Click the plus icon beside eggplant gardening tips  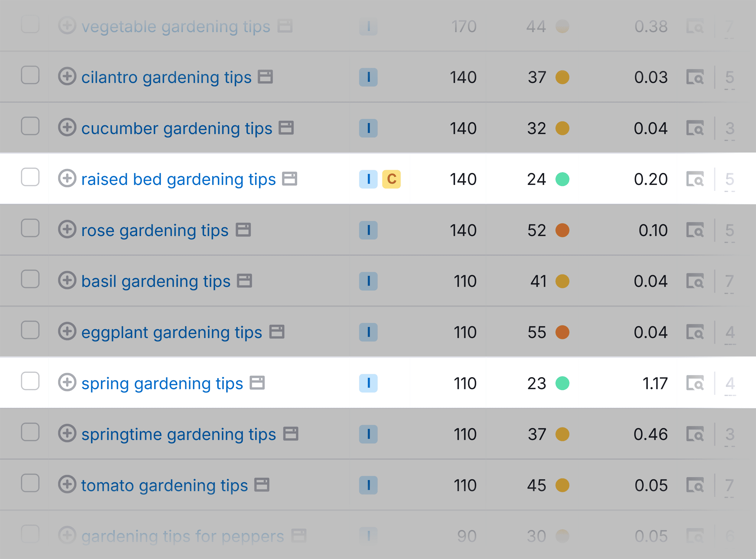click(x=67, y=331)
